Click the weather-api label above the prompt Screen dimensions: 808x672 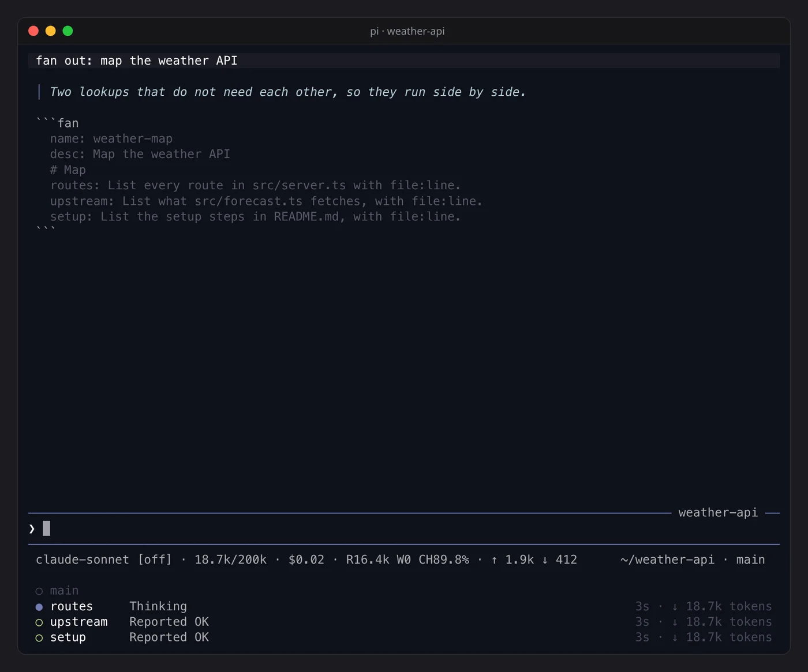coord(718,512)
